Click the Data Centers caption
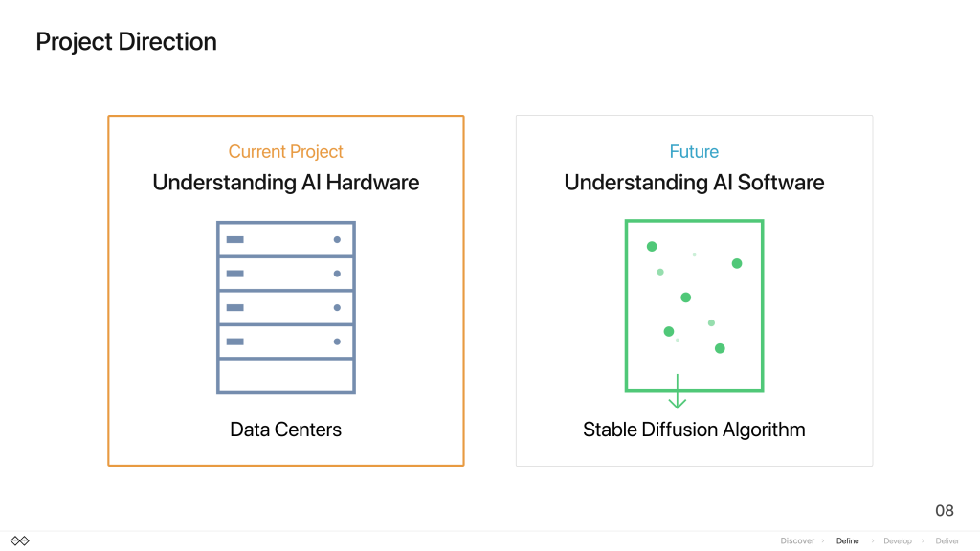The width and height of the screenshot is (980, 551). tap(285, 430)
